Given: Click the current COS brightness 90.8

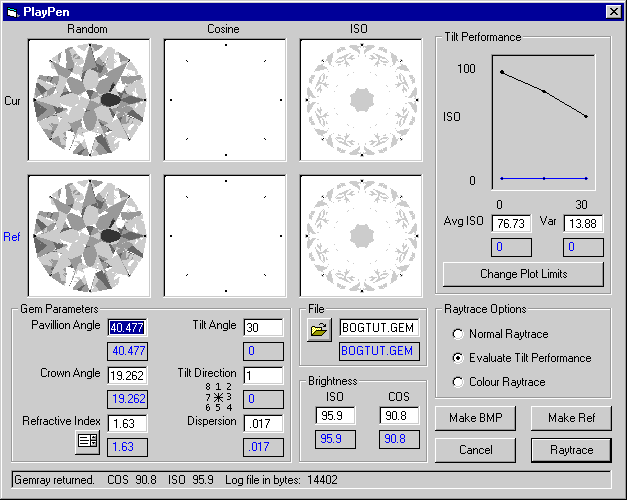Looking at the screenshot, I should [399, 416].
